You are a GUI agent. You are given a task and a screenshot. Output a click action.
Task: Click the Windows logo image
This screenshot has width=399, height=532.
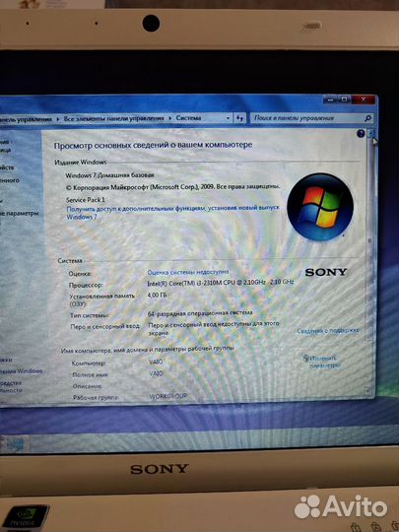(320, 207)
